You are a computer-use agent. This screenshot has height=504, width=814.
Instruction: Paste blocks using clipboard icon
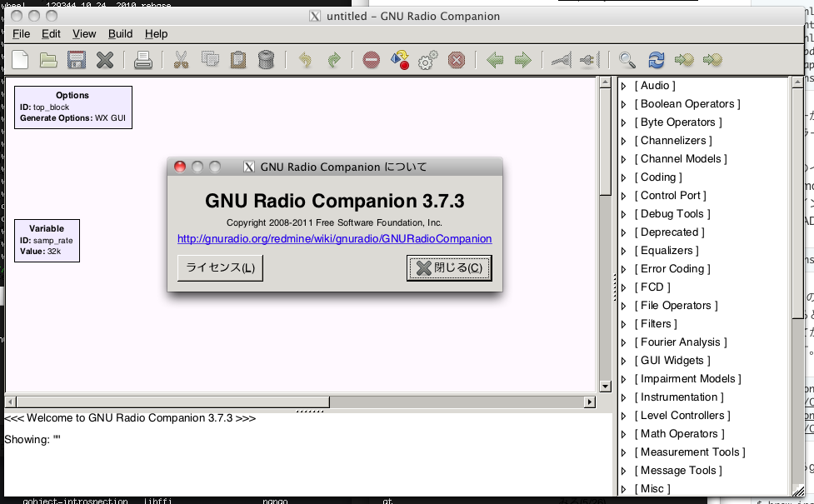(237, 60)
